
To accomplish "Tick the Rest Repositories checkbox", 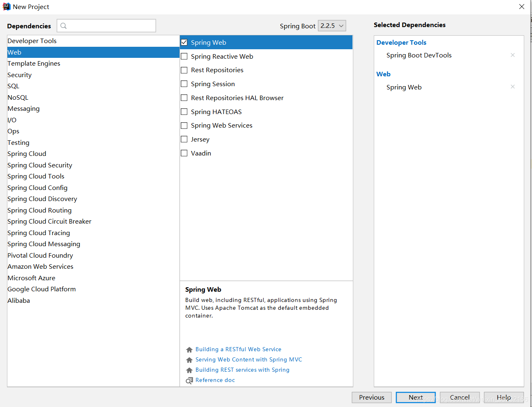I will tap(184, 70).
